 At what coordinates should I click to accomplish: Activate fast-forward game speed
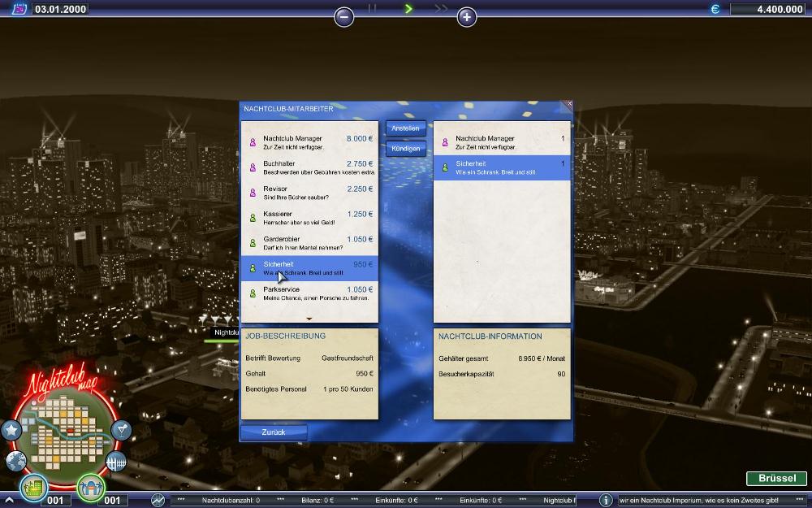[441, 9]
